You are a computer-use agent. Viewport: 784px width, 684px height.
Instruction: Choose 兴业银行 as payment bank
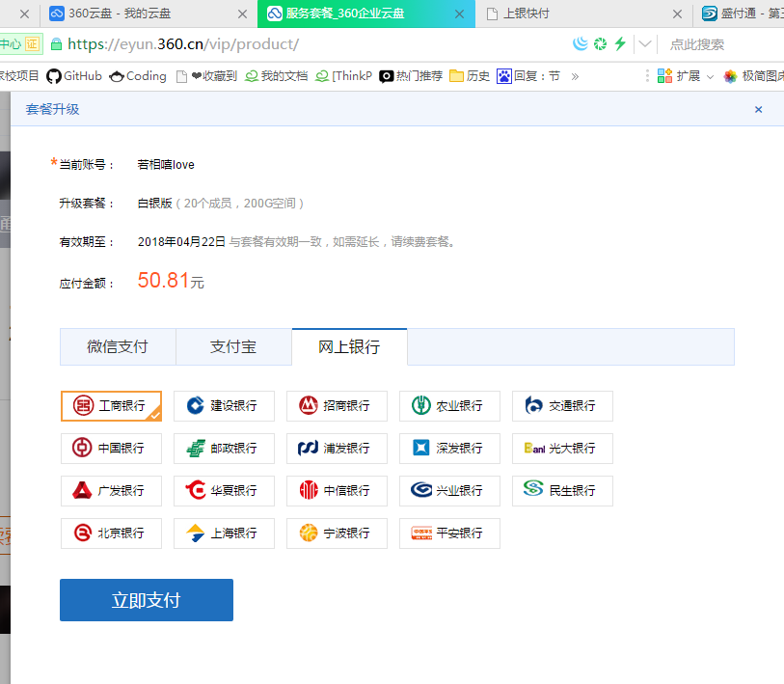coord(449,491)
